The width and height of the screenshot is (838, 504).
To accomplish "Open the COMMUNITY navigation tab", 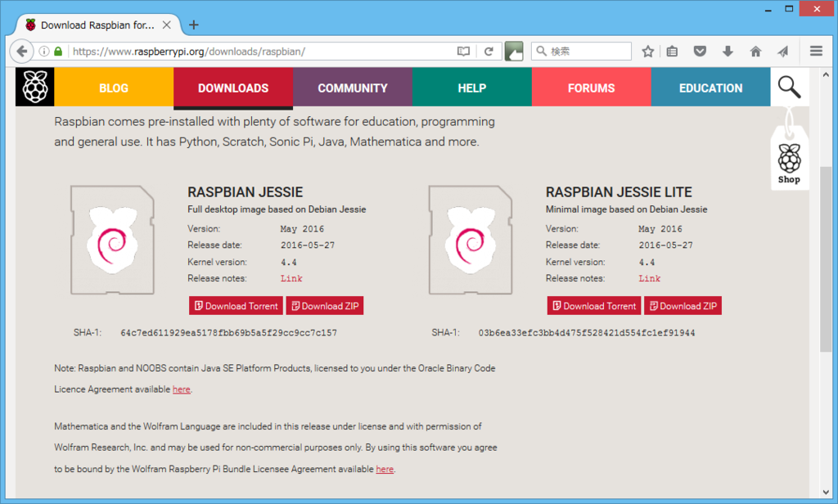I will point(353,87).
